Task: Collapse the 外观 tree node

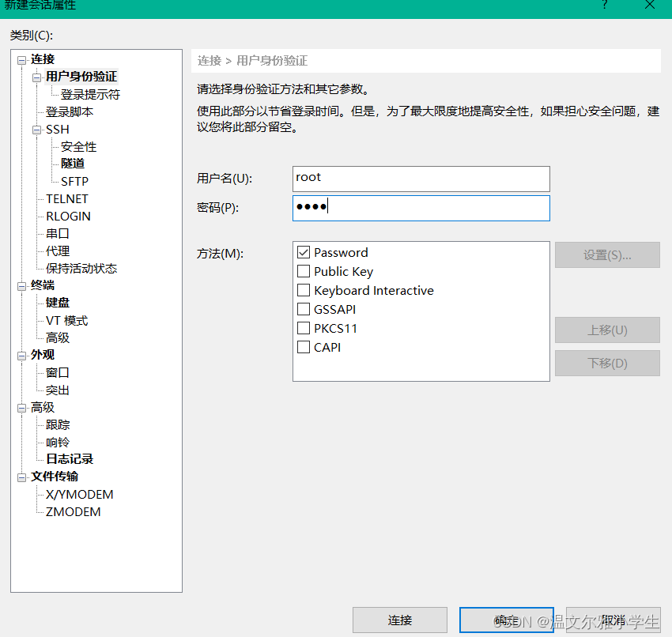Action: pyautogui.click(x=21, y=356)
